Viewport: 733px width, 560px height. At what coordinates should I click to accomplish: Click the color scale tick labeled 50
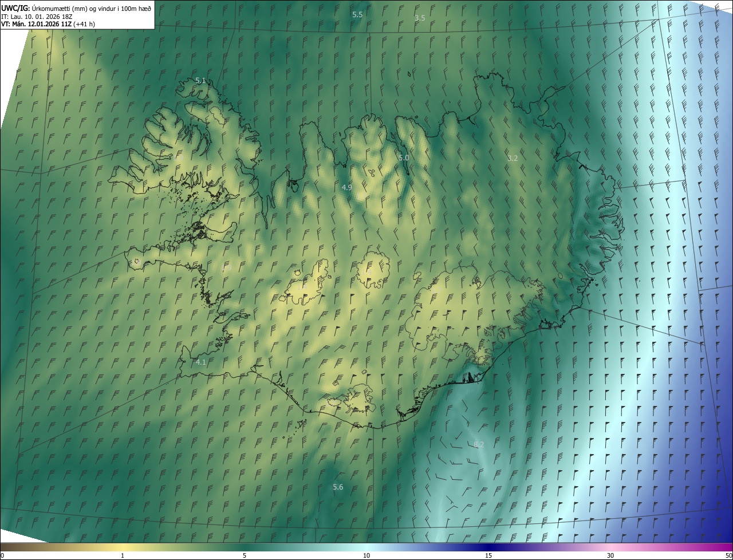728,555
